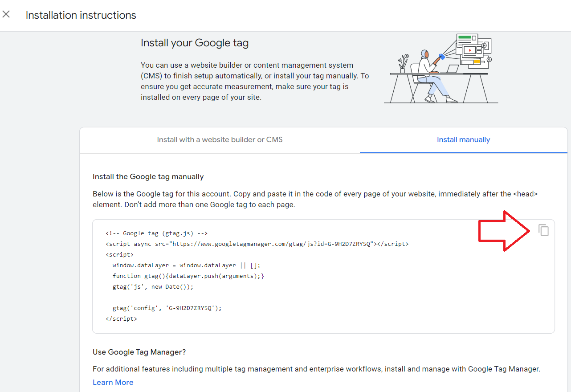Viewport: 571px width, 392px height.
Task: Click the function gtag() code line
Action: click(188, 276)
